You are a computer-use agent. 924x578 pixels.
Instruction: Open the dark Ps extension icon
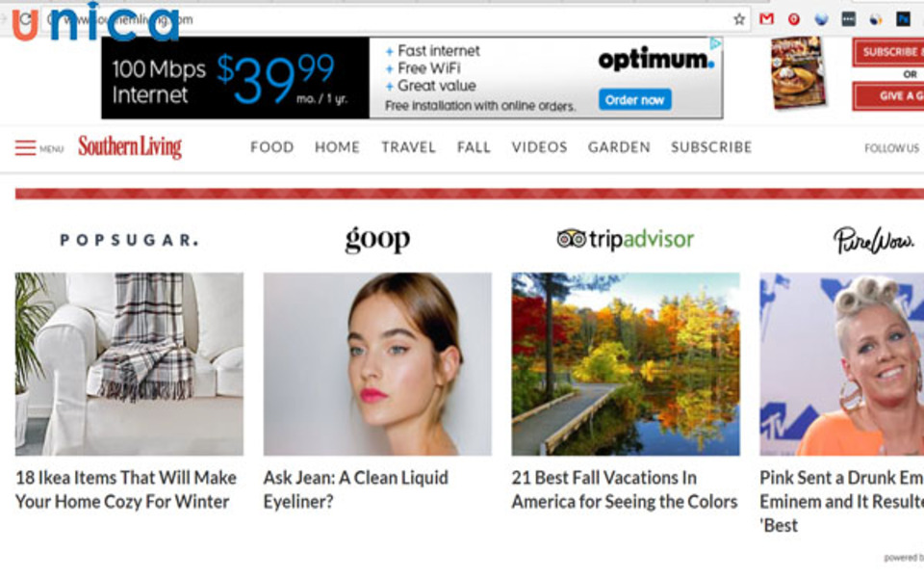tap(903, 19)
